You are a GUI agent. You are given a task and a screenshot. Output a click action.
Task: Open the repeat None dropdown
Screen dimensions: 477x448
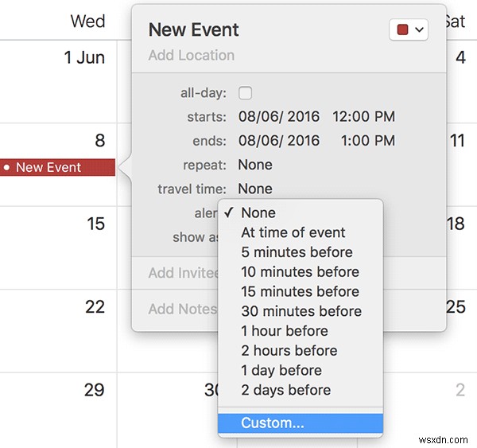pyautogui.click(x=255, y=165)
